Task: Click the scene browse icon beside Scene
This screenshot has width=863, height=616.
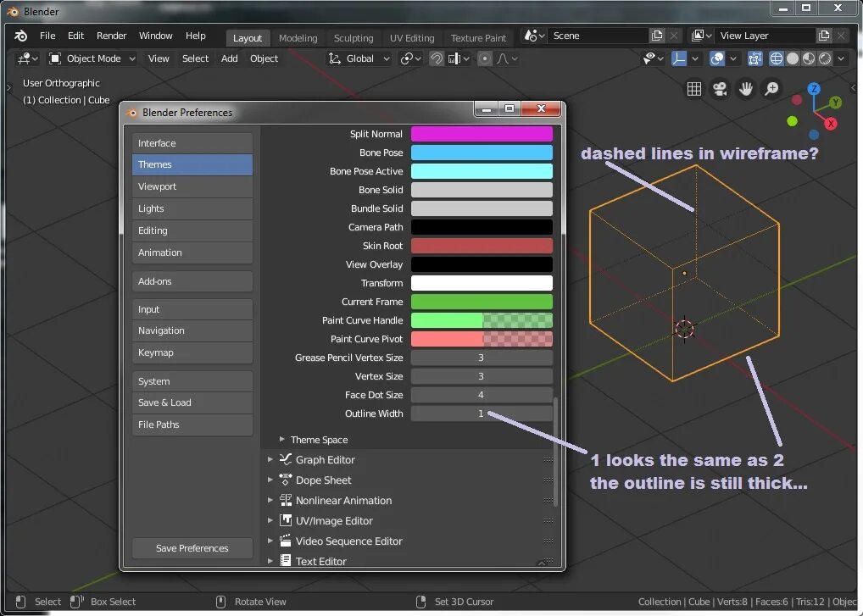Action: pyautogui.click(x=533, y=36)
